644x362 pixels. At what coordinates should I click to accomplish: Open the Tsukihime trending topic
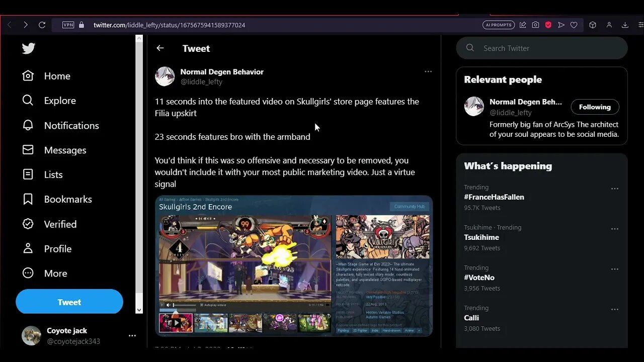click(481, 237)
